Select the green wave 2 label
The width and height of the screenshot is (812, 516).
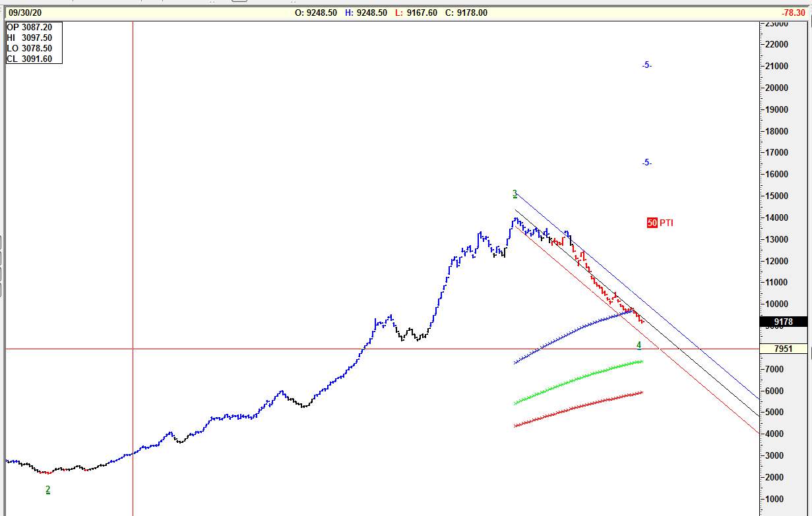pos(47,490)
